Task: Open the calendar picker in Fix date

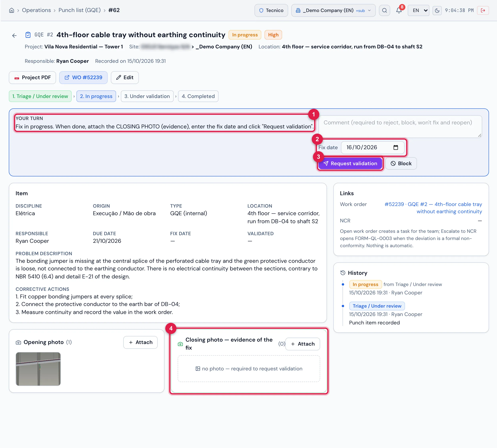Action: coord(396,147)
